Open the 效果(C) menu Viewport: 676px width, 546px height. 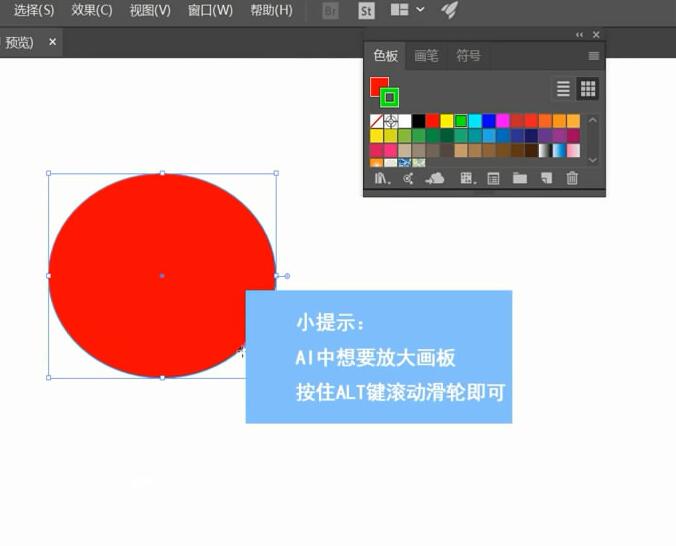click(92, 10)
